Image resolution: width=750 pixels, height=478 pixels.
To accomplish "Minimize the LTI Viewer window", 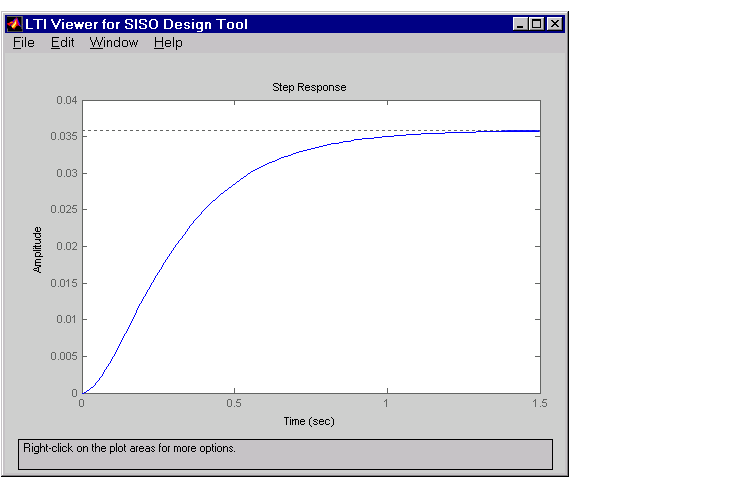I will (520, 23).
